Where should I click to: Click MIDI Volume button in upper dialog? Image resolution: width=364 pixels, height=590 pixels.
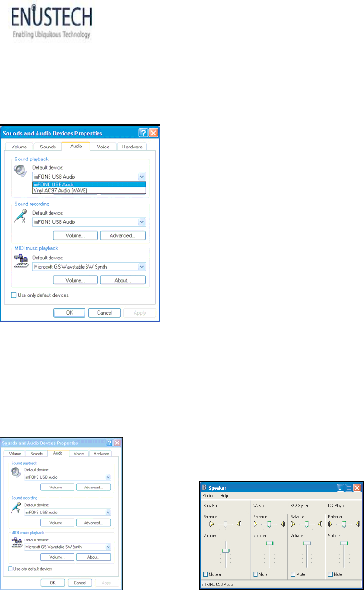click(x=75, y=280)
